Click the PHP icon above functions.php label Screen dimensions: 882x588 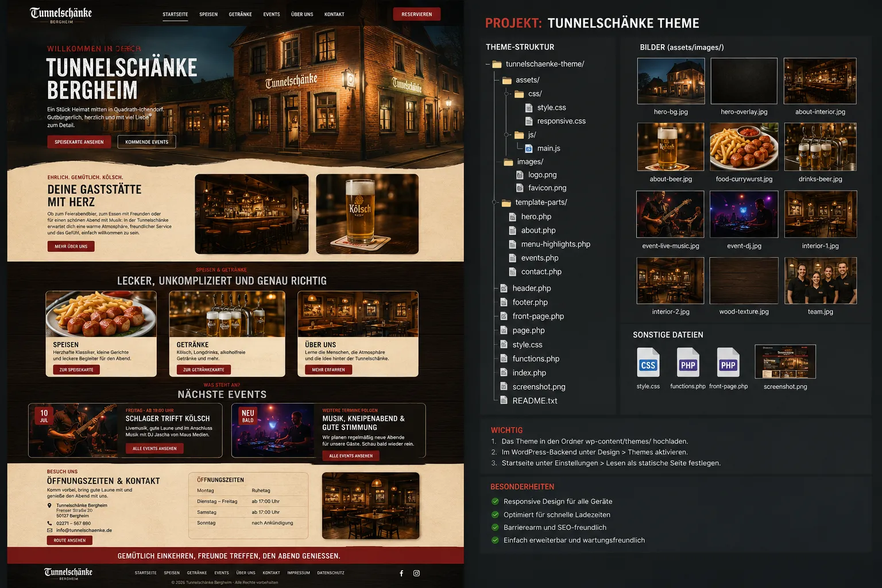[x=688, y=362]
